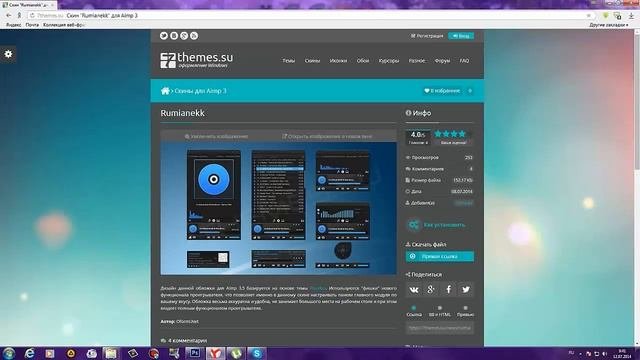The image size is (640, 360).
Task: Launch Internet Explorer from taskbar
Action: click(x=29, y=353)
